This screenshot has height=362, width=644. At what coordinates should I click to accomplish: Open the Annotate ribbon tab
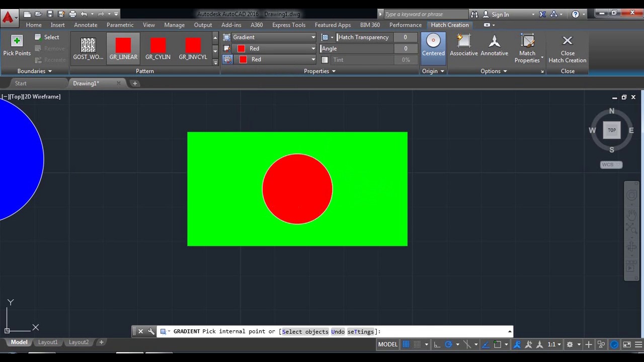(86, 25)
